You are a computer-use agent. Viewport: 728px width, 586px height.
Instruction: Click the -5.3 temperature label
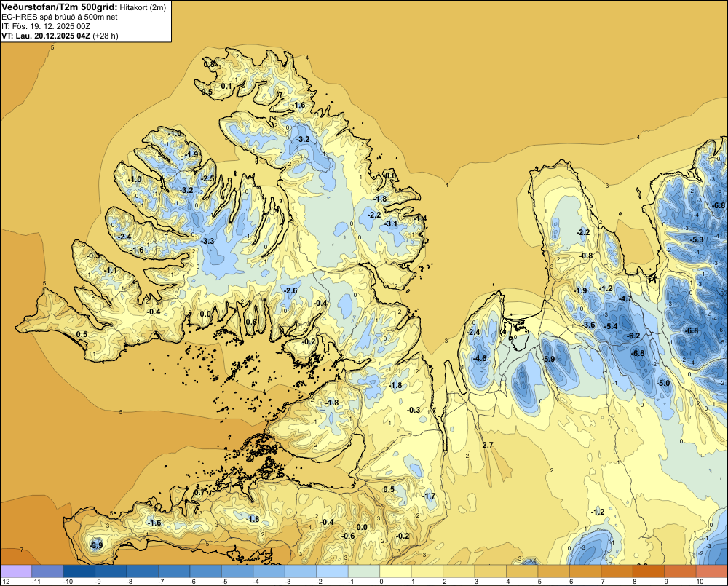tap(697, 239)
